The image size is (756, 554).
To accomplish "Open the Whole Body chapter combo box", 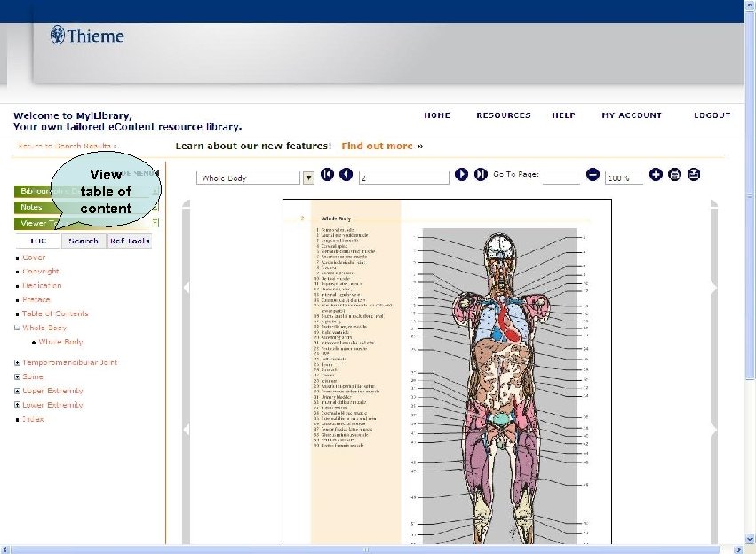I will click(x=249, y=178).
